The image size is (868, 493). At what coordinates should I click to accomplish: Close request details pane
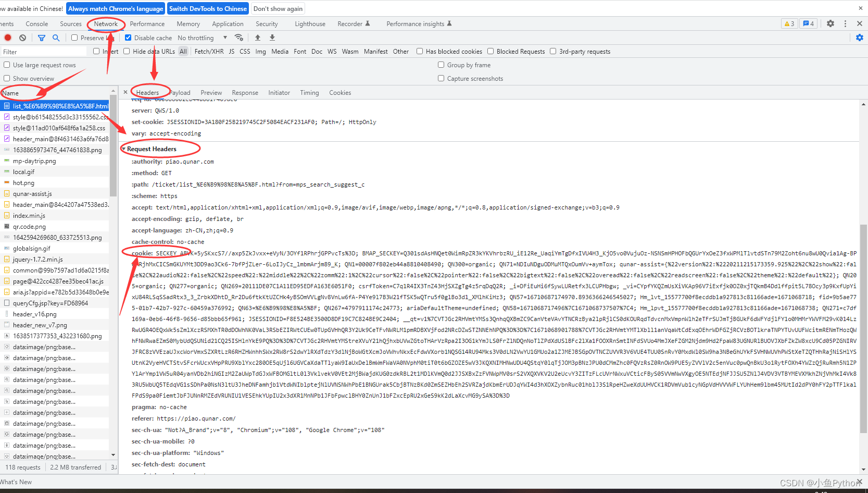pyautogui.click(x=125, y=92)
